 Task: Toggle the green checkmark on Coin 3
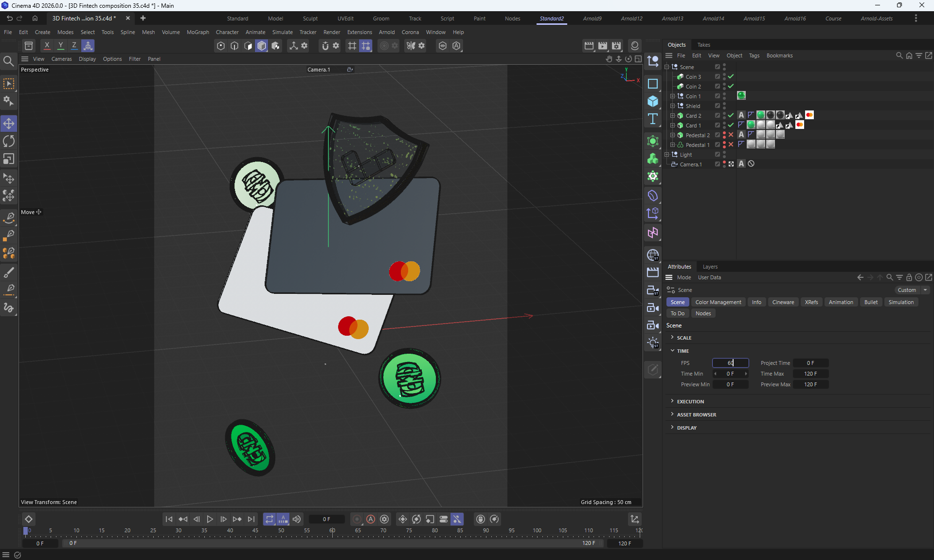[731, 77]
